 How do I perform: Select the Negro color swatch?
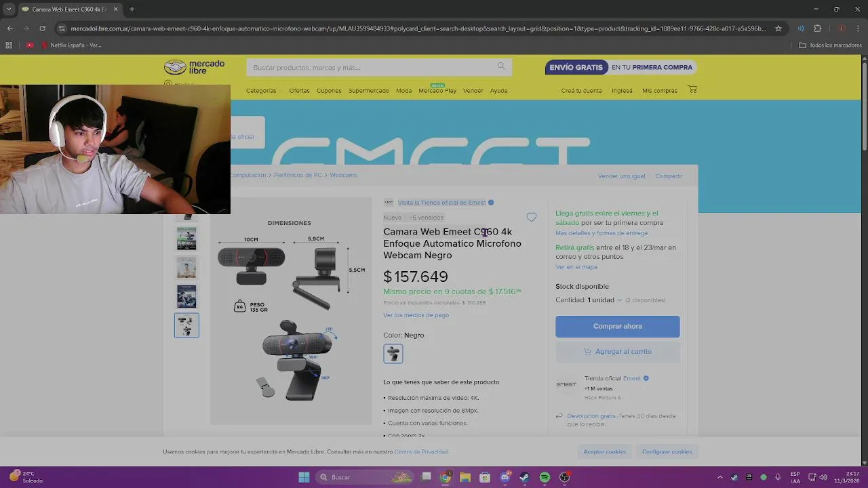point(393,354)
